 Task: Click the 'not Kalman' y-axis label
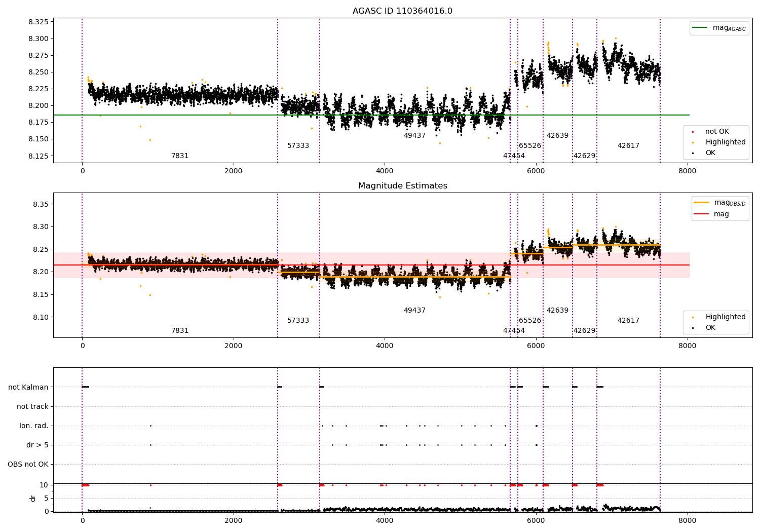click(x=28, y=387)
